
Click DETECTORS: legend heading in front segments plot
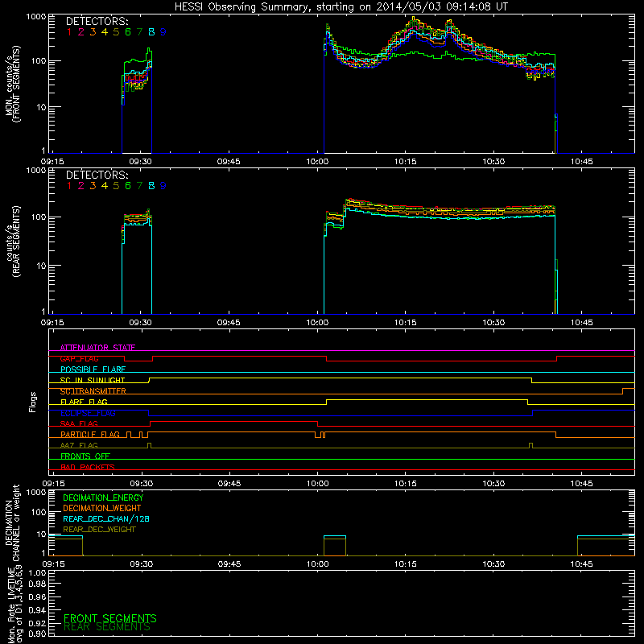(x=97, y=21)
